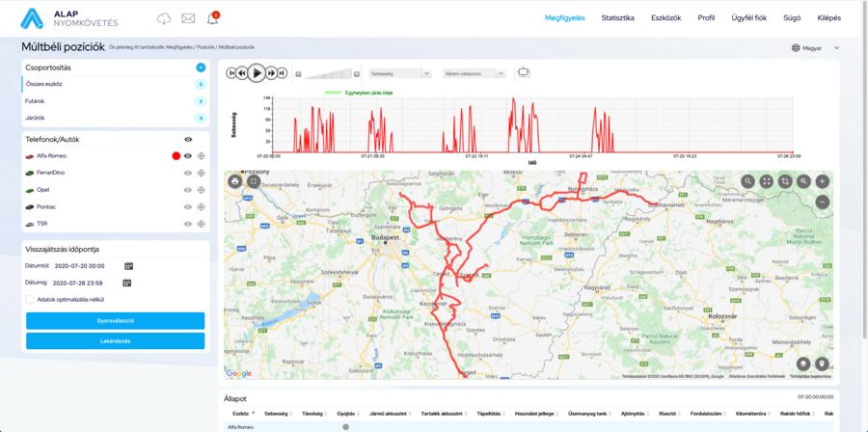
Task: Open the messages envelope icon
Action: click(x=188, y=18)
